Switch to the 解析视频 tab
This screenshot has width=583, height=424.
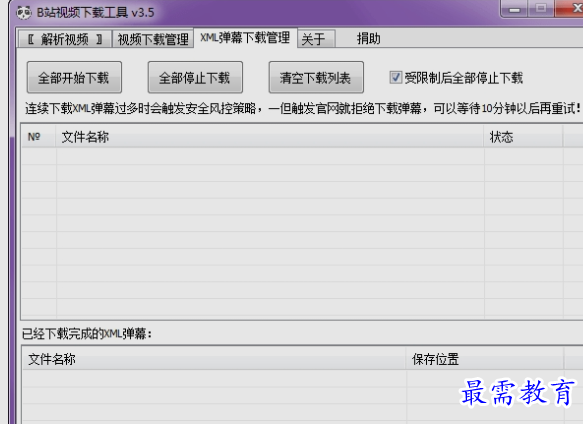point(65,39)
